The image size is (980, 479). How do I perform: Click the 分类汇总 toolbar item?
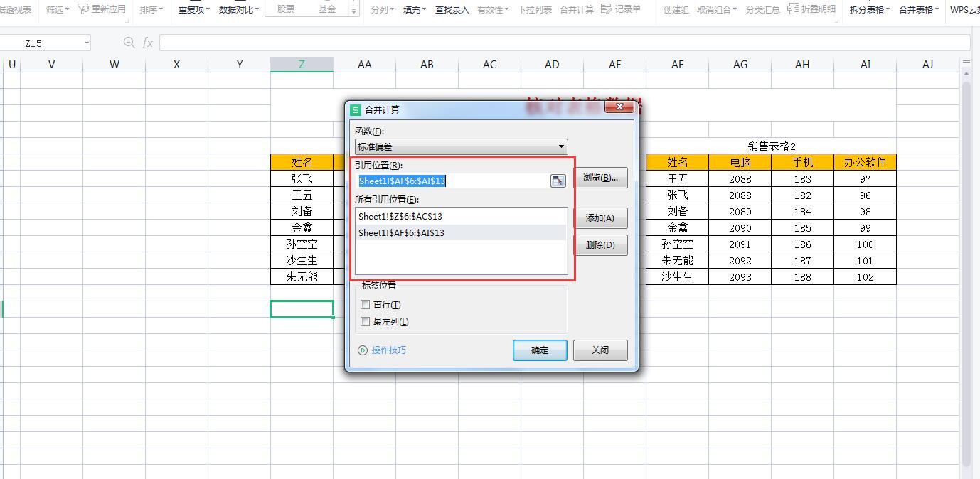[x=763, y=9]
